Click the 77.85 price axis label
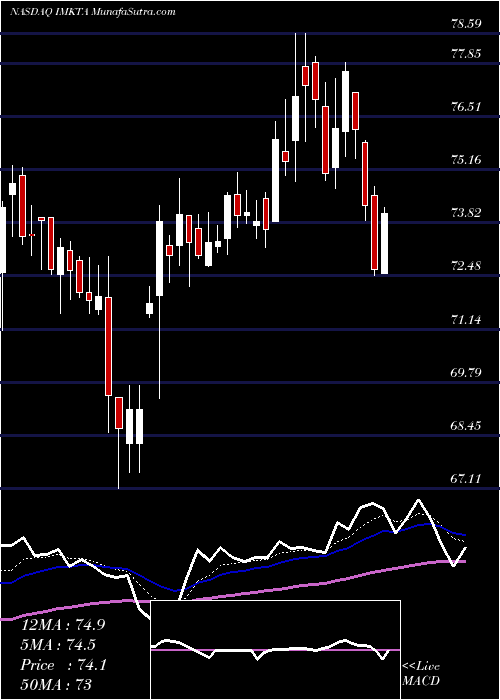This screenshot has height=700, width=500. (466, 54)
